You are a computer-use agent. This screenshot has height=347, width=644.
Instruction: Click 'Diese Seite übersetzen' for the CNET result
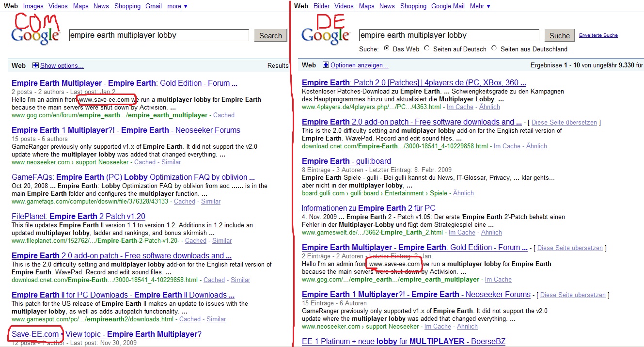[x=565, y=123]
